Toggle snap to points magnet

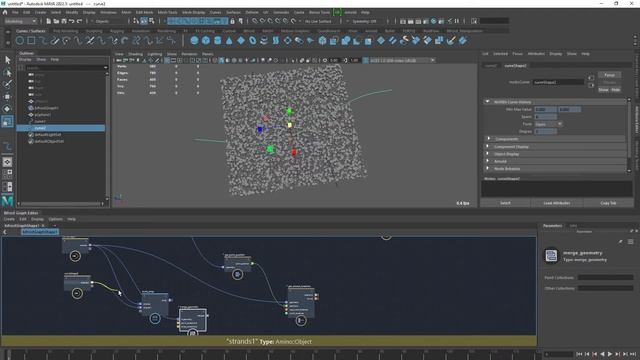pyautogui.click(x=270, y=21)
